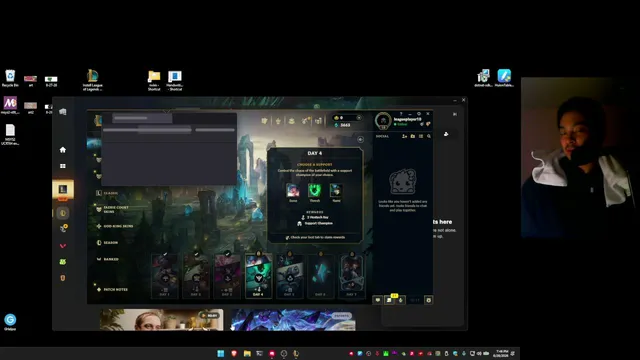Click list view icon in Social panel

click(421, 136)
